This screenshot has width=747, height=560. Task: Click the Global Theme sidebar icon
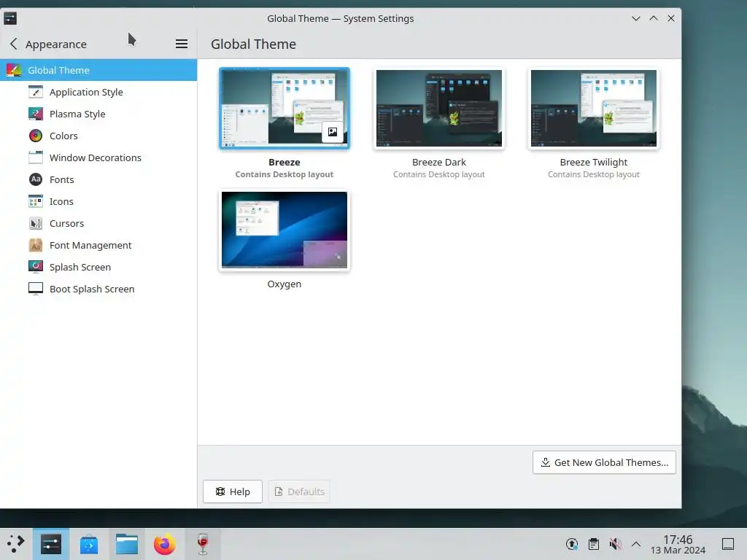(x=14, y=71)
